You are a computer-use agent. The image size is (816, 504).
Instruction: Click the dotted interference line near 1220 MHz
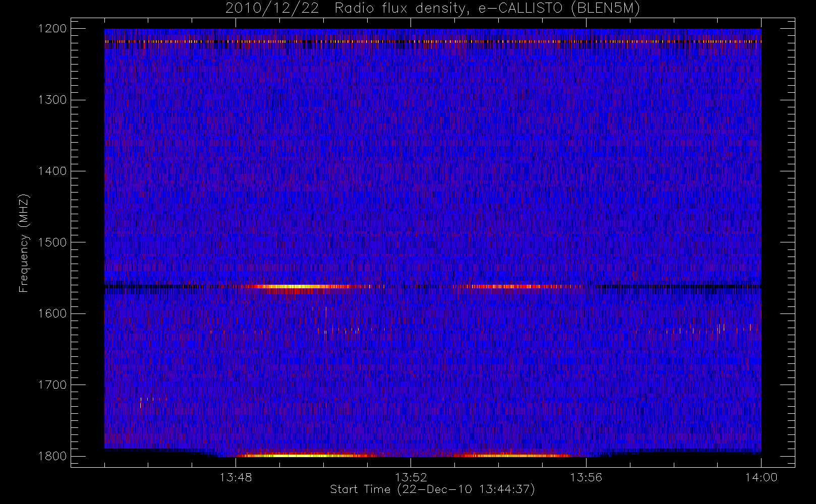(x=433, y=41)
